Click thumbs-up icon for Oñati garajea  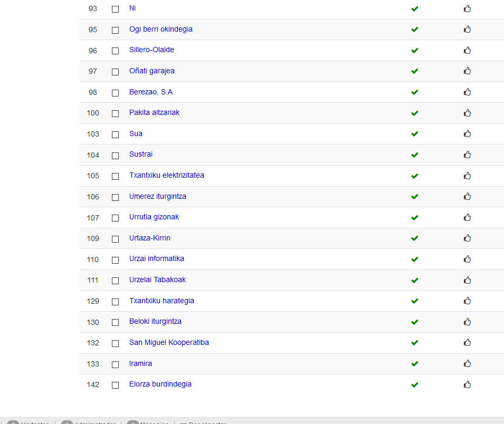coord(468,71)
